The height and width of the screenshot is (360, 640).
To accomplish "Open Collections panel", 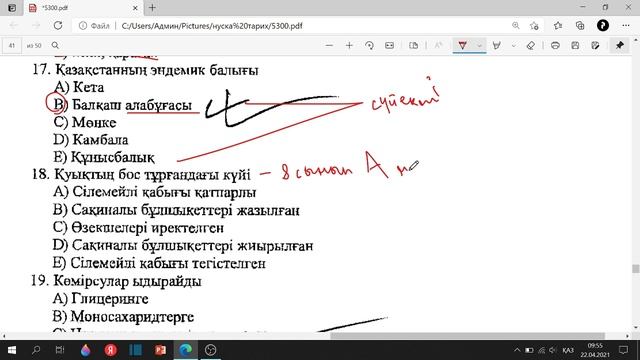I will [580, 25].
